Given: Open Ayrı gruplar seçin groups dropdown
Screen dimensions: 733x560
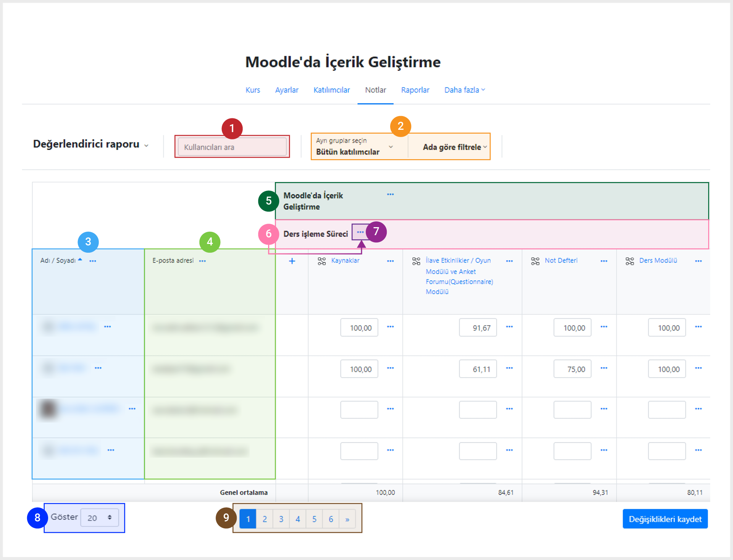Looking at the screenshot, I should pos(355,147).
